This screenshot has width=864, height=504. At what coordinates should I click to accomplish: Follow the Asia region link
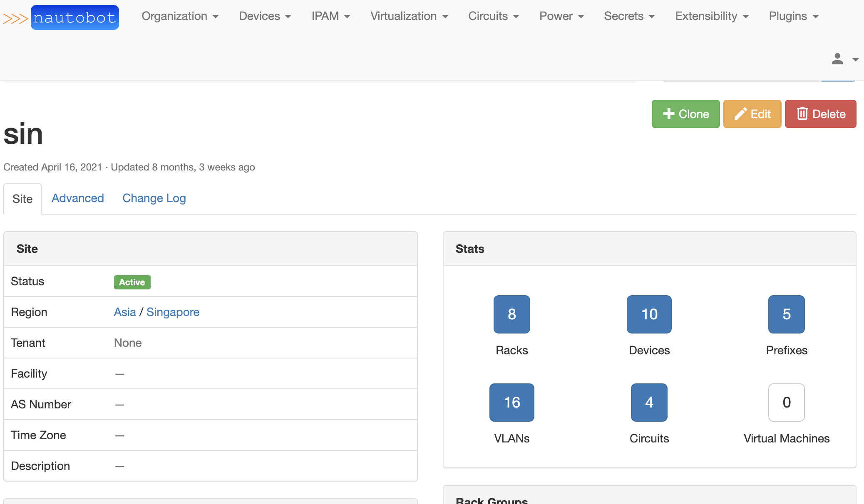pos(125,312)
